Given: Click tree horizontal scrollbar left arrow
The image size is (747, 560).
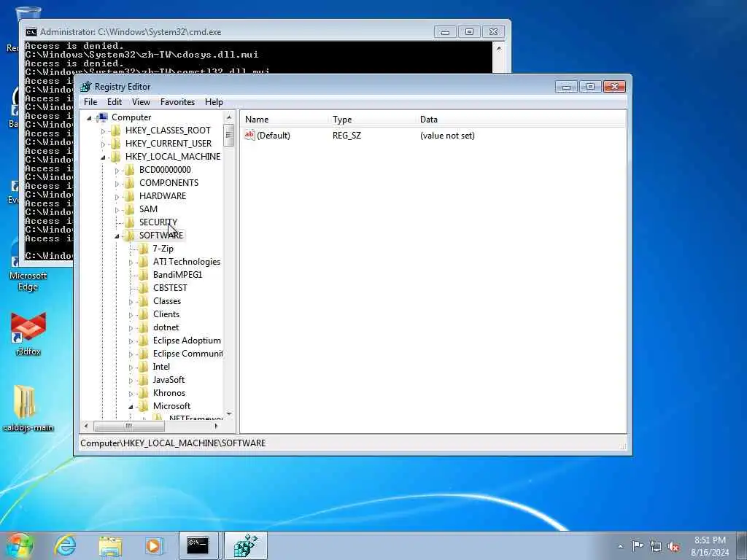Looking at the screenshot, I should [86, 426].
